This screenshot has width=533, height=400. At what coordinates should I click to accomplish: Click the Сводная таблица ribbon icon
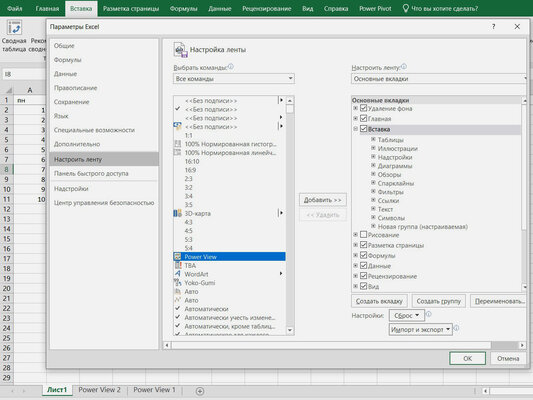click(x=14, y=27)
